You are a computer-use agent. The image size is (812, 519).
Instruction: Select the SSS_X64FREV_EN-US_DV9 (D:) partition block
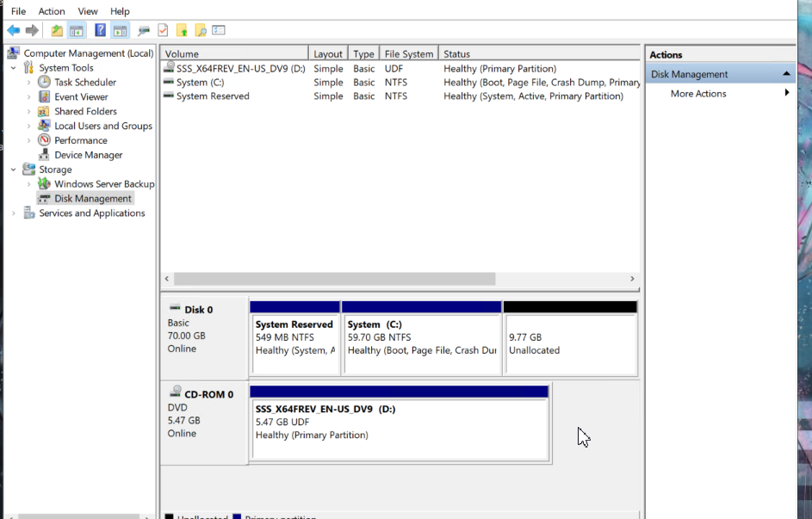click(399, 423)
